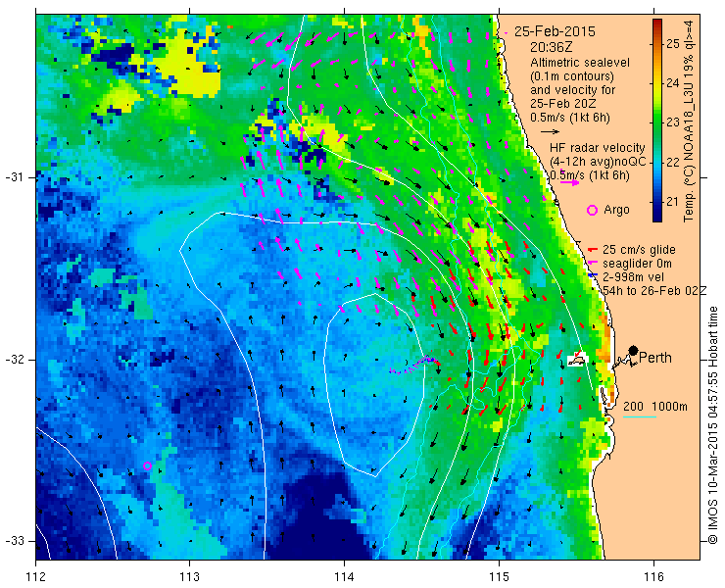Click the HF radar velocity legend text
Viewport: 725px width, 588px height.
click(x=598, y=148)
